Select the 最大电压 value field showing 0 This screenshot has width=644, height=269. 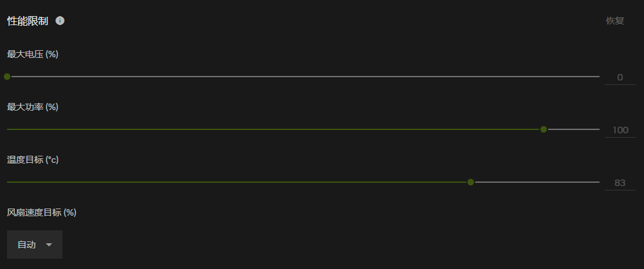[x=620, y=77]
